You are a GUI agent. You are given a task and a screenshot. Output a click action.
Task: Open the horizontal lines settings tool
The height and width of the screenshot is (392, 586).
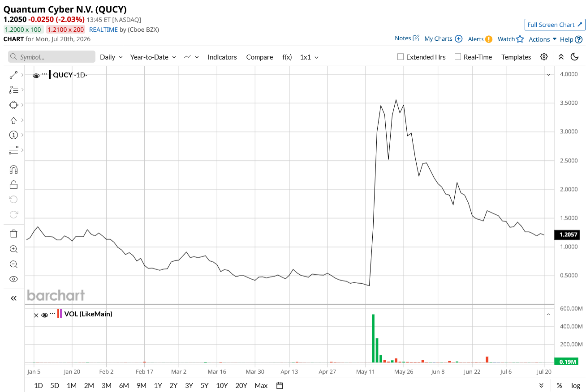13,150
